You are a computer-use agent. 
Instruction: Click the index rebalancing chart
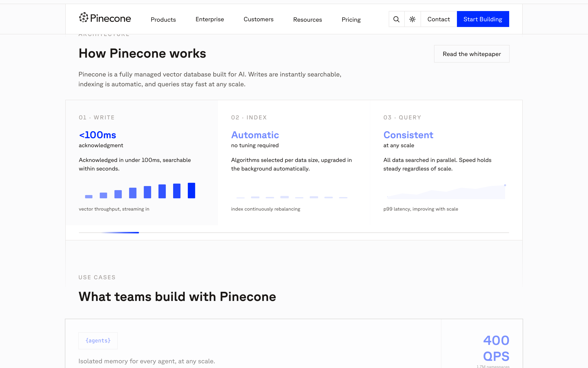pyautogui.click(x=292, y=197)
